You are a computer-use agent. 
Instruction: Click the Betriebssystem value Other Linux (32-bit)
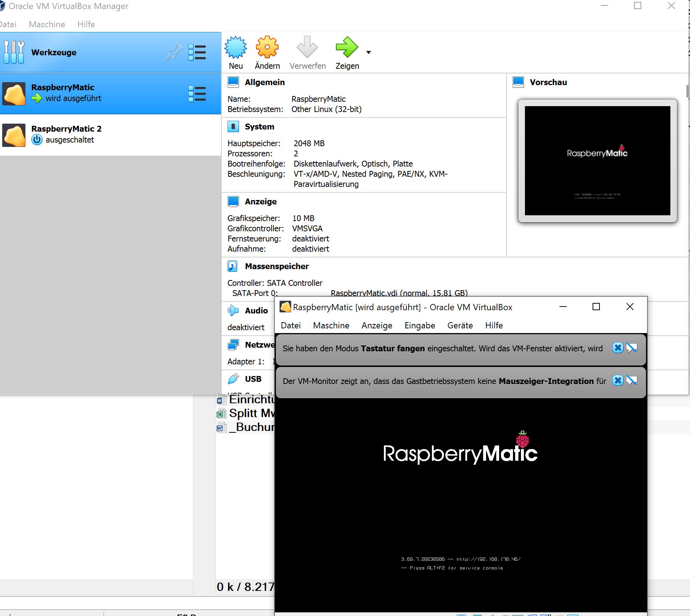[326, 109]
